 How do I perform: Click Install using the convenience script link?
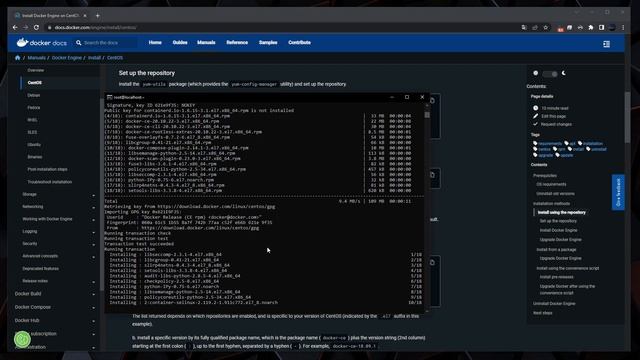click(568, 268)
